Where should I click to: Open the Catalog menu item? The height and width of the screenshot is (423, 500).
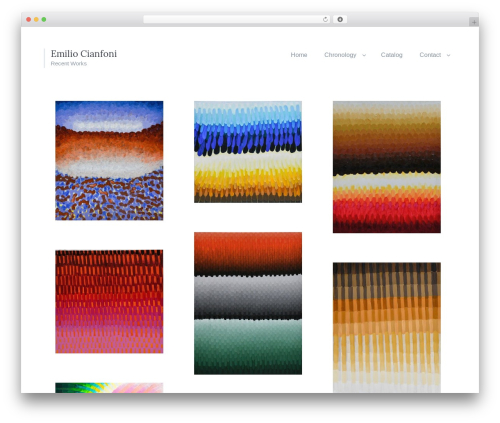coord(391,55)
